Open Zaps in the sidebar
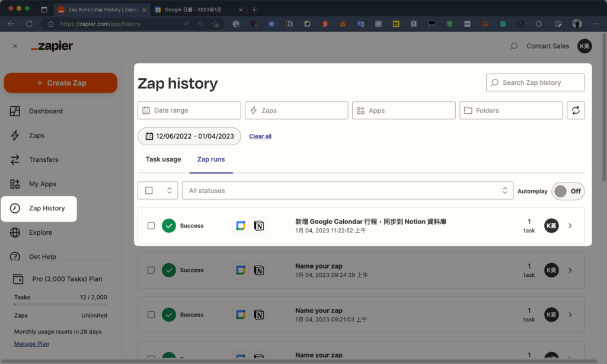This screenshot has height=364, width=607. [x=36, y=136]
